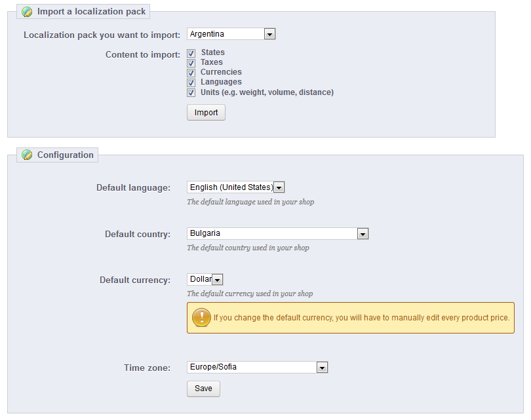Screen dimensions: 531x420
Task: Disable the Currencies import option
Action: pos(191,73)
